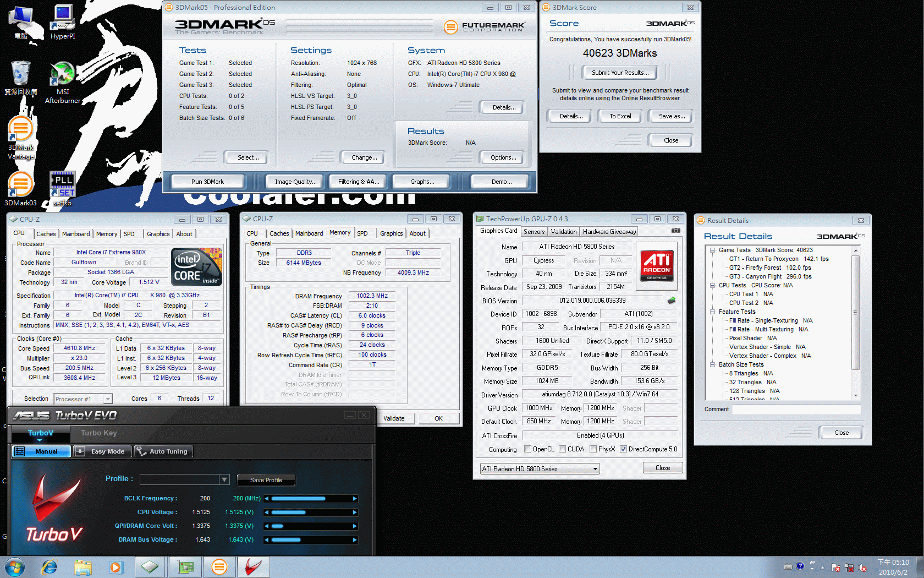Open the SetFSB PLL desktop icon

click(x=63, y=188)
